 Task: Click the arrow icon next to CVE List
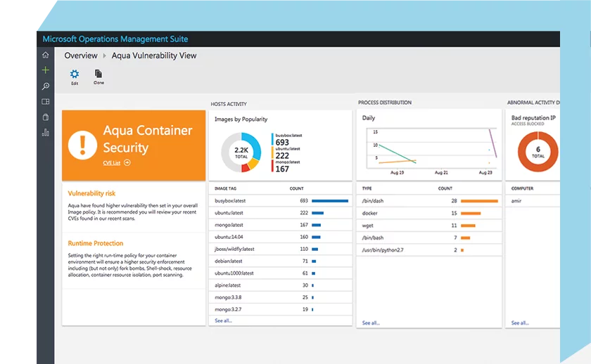[x=127, y=162]
